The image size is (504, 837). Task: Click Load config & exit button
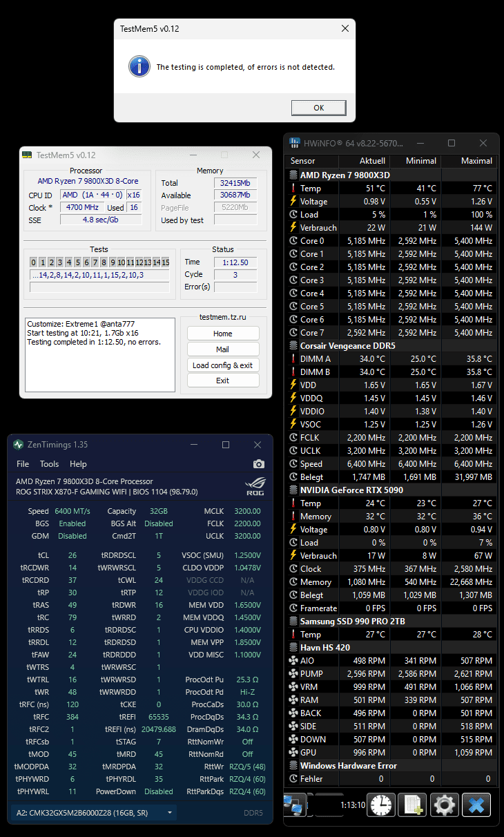click(x=223, y=365)
